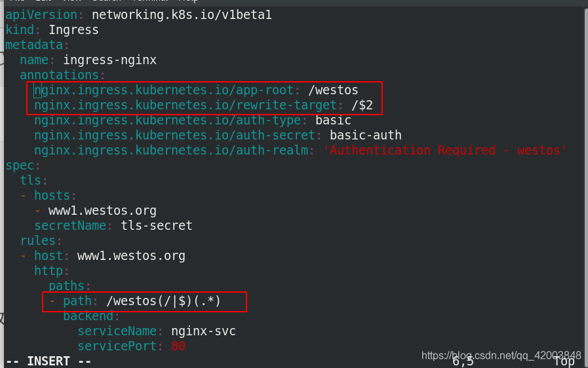Click www1.westos.org under tls hosts
The width and height of the screenshot is (588, 368).
(102, 211)
